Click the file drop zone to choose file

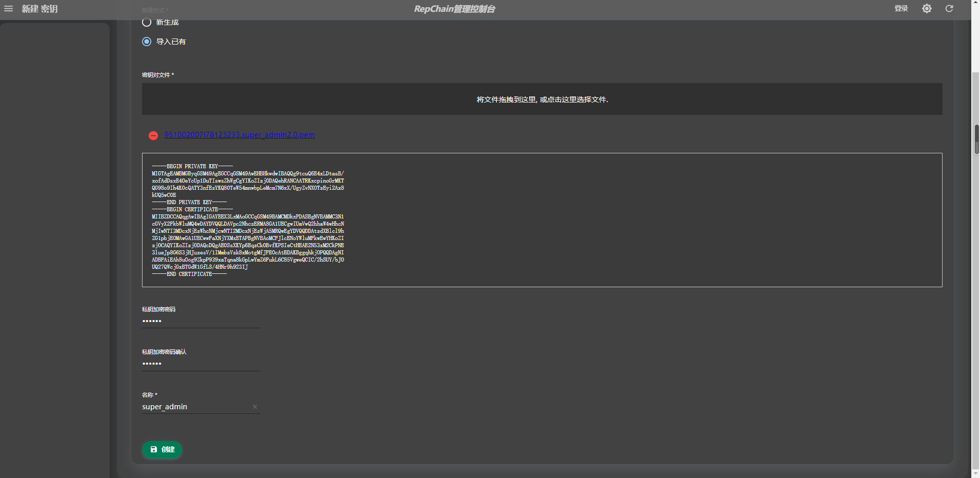tap(542, 99)
